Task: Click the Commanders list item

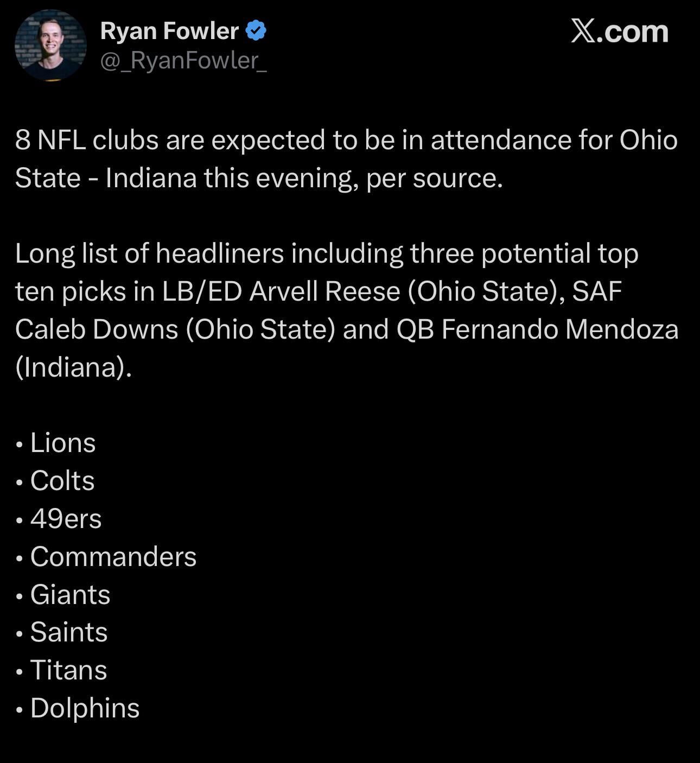Action: tap(113, 557)
